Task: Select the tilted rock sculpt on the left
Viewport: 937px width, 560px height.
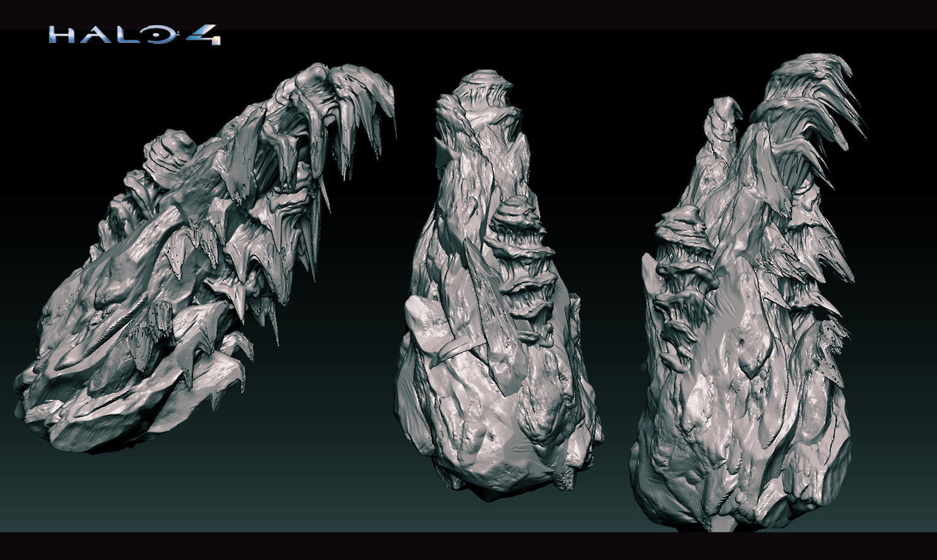Action: point(205,257)
